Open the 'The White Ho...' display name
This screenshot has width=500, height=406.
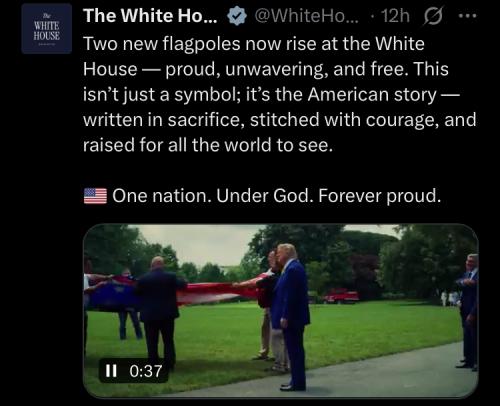(150, 15)
